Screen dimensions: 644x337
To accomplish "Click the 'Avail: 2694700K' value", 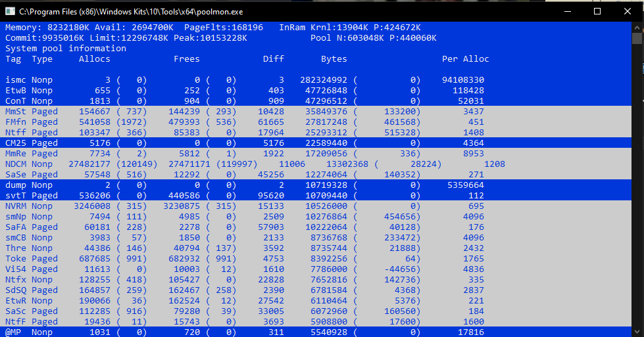I will [x=134, y=28].
